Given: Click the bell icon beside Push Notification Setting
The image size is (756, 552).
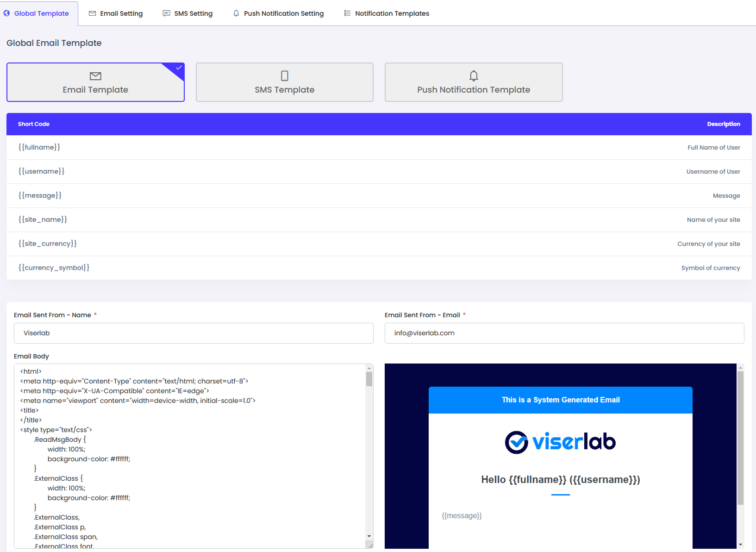Looking at the screenshot, I should pyautogui.click(x=236, y=13).
